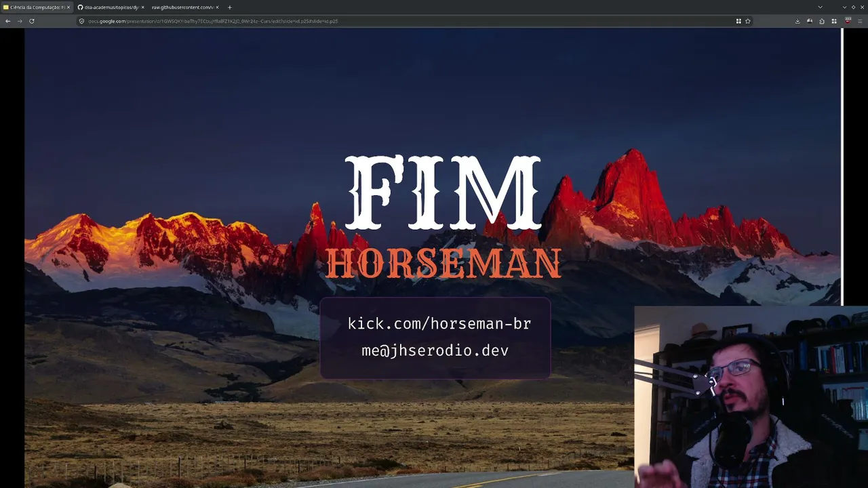This screenshot has height=488, width=868.
Task: Click the FIM slide title
Action: tap(443, 193)
